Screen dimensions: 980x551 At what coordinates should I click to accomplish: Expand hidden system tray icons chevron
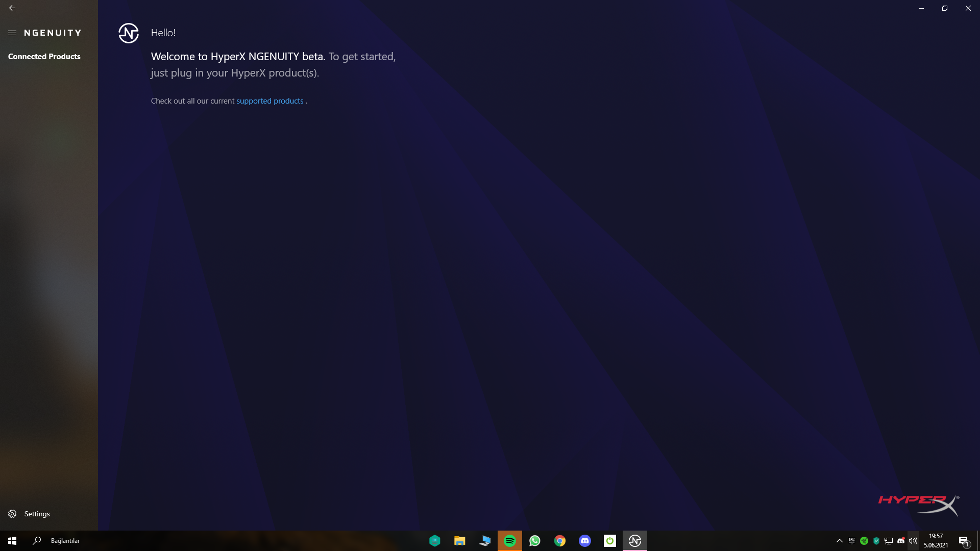pos(839,541)
